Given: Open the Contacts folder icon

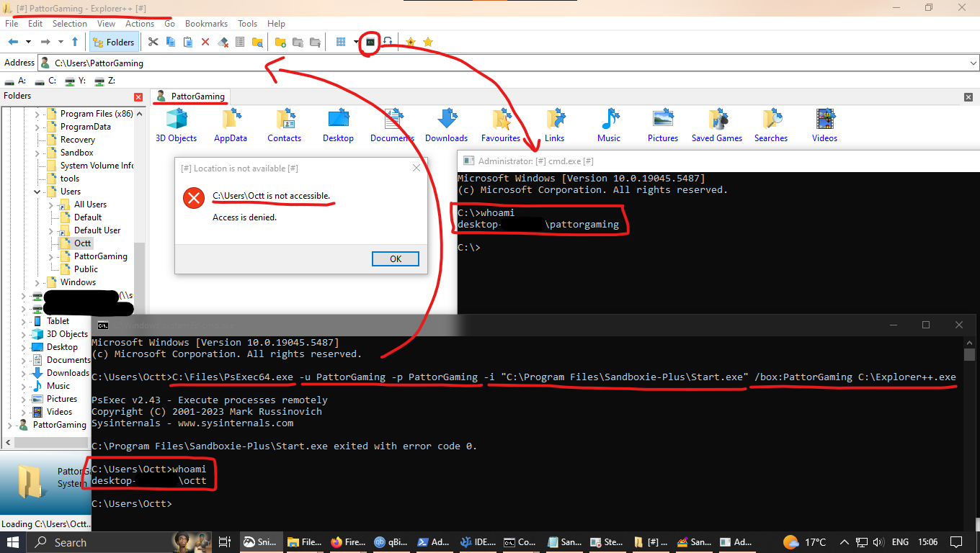Looking at the screenshot, I should coord(285,125).
